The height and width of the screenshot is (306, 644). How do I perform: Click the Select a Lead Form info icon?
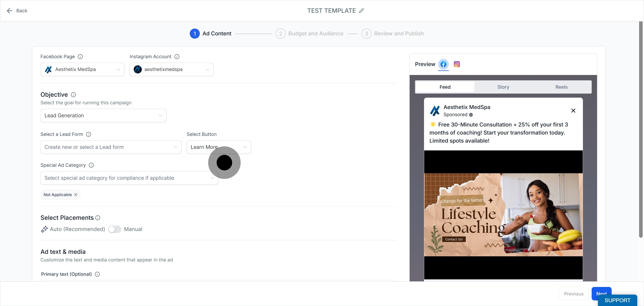coord(89,134)
